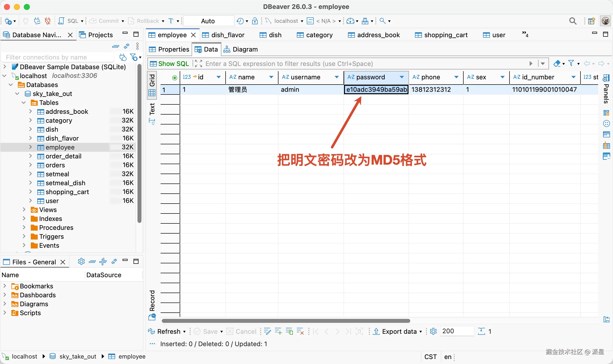Click the gear icon beside the fetch size field

(x=433, y=331)
